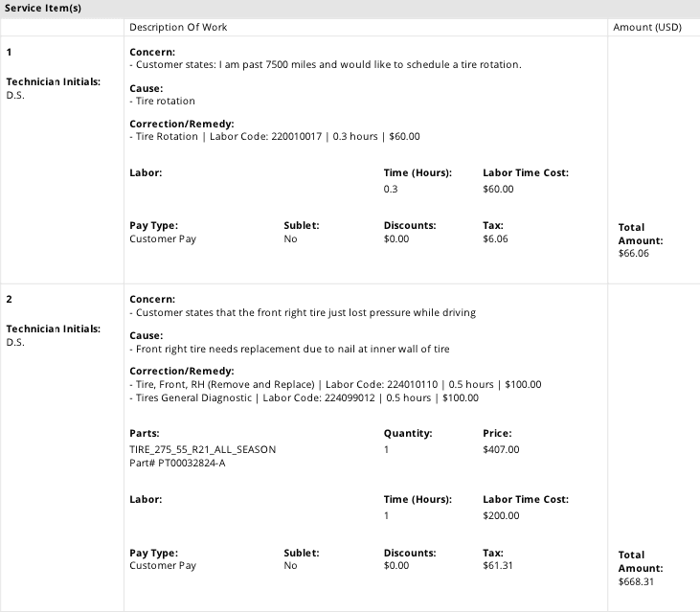The height and width of the screenshot is (612, 700).
Task: Click the Service Item(s) section header
Action: [x=43, y=8]
